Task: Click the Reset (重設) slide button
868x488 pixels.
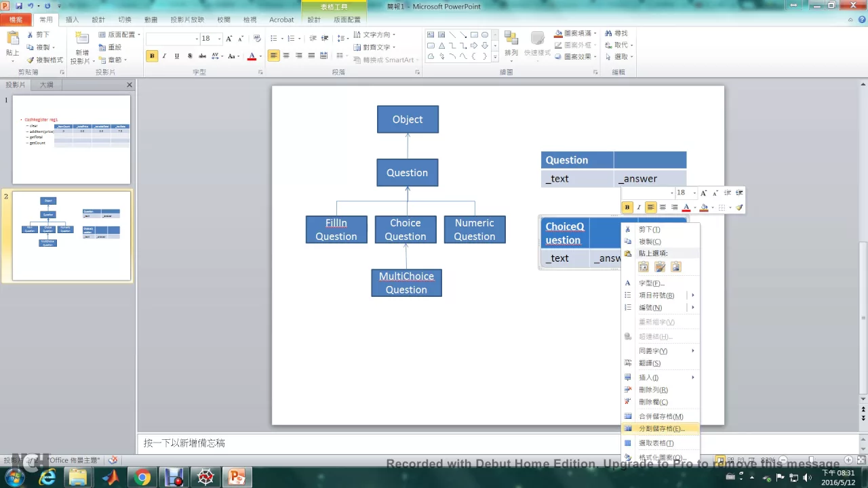Action: click(110, 47)
